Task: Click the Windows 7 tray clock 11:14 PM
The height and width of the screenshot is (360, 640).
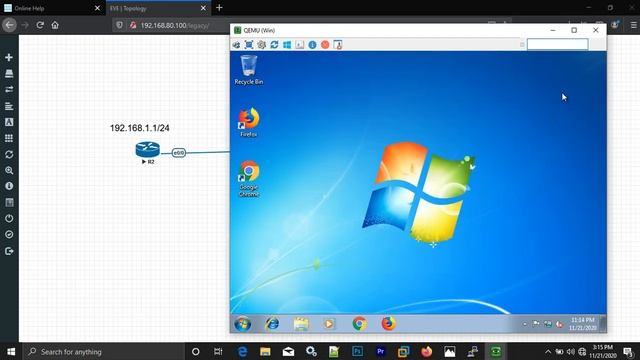Action: click(582, 324)
